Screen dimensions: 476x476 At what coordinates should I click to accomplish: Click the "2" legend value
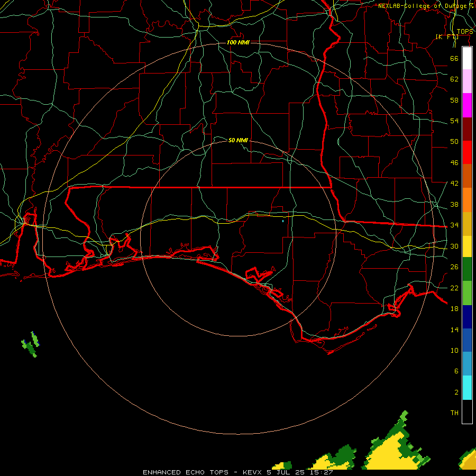456,392
